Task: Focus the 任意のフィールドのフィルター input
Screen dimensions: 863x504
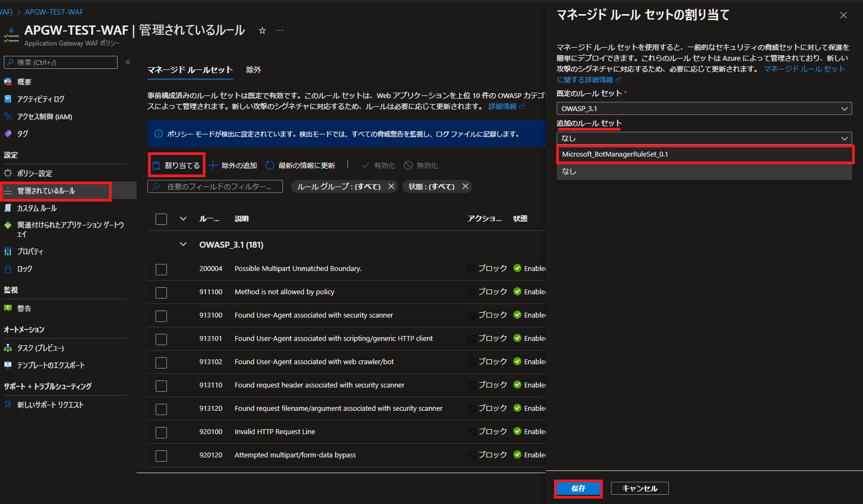Action: 215,186
